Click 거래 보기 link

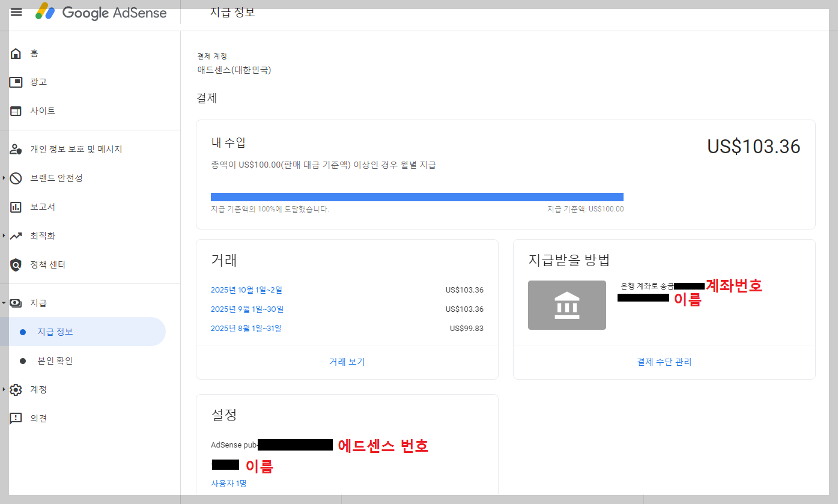[347, 362]
